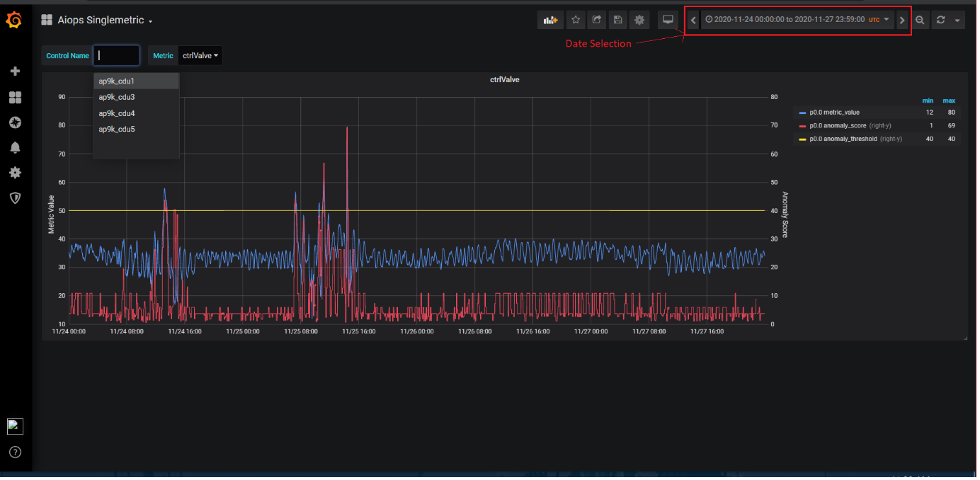Toggle the p0.0 metric_value legend series
This screenshot has width=980, height=480.
coord(834,113)
